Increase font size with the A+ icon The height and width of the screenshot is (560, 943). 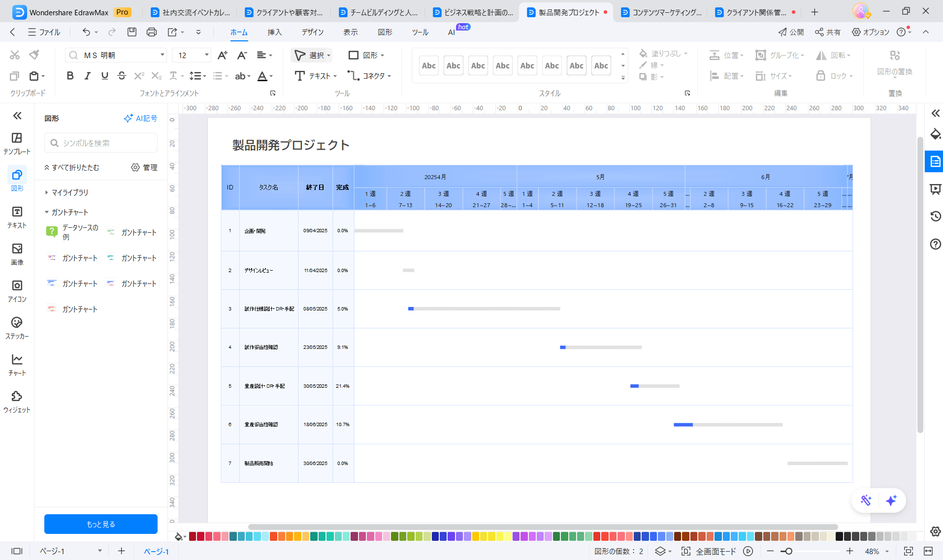(223, 55)
